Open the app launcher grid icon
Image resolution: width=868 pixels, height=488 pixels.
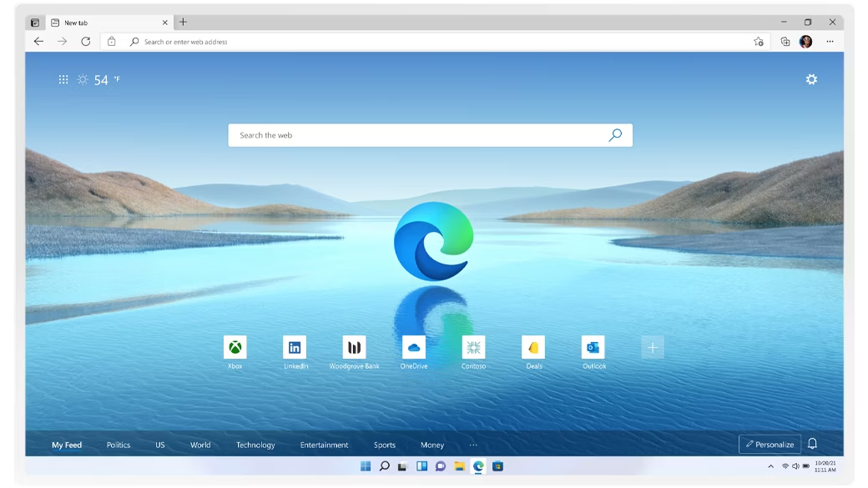63,80
